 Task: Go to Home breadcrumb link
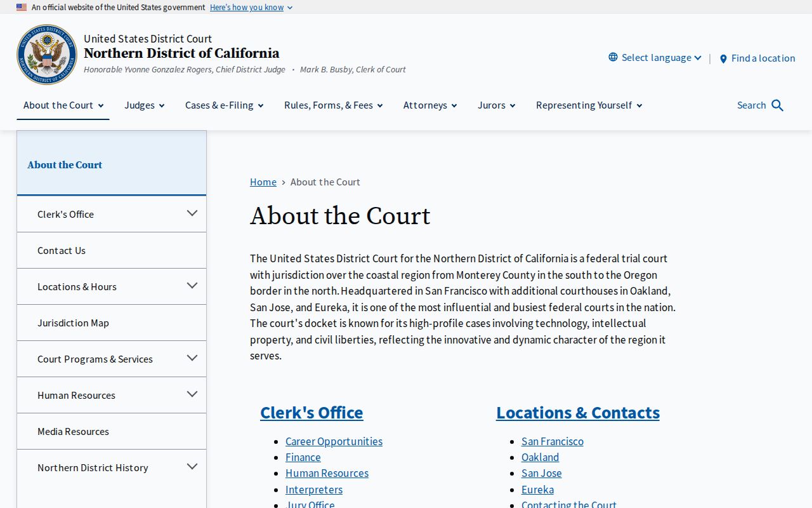(263, 182)
